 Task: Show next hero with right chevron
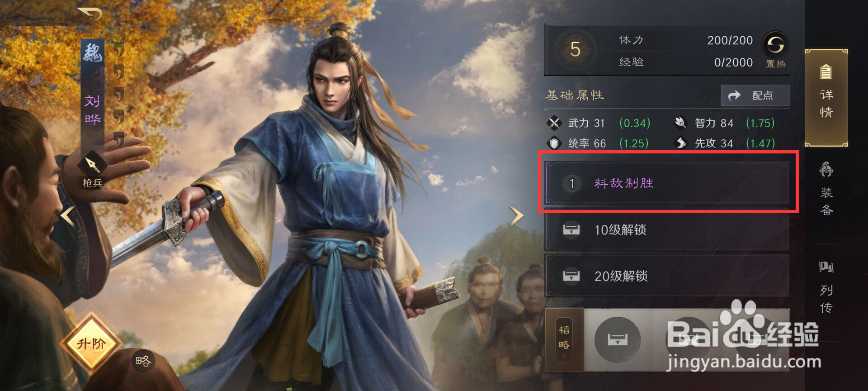click(x=517, y=216)
